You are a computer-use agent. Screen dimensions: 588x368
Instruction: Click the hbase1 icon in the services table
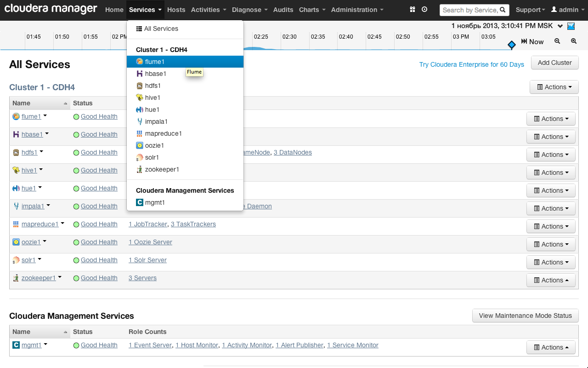(16, 134)
